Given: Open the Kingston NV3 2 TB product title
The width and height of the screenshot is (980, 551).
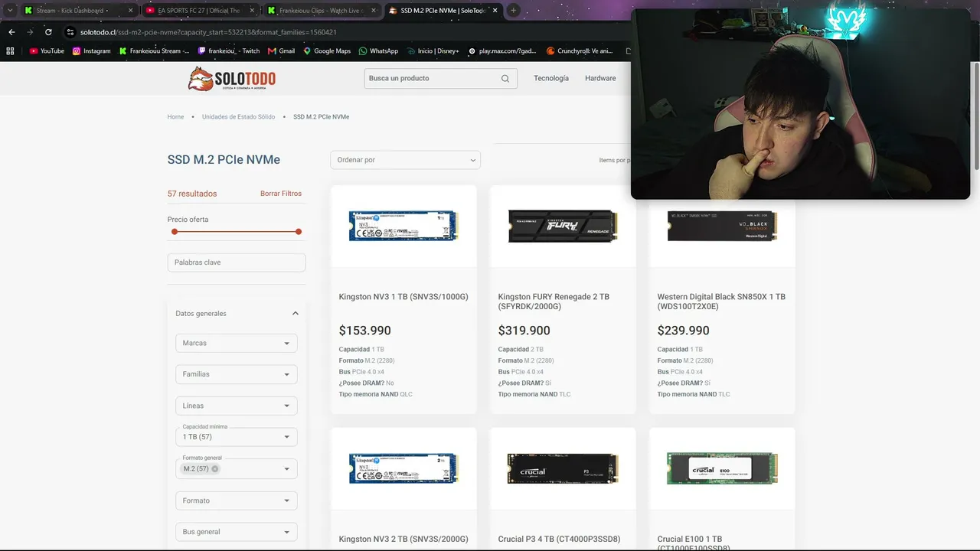Looking at the screenshot, I should (403, 539).
